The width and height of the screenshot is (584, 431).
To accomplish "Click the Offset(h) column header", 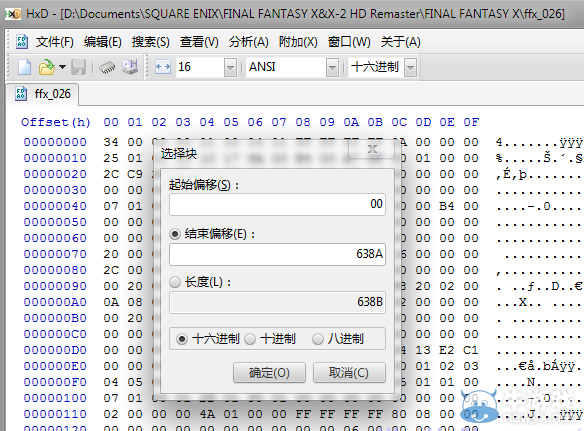I will click(56, 122).
